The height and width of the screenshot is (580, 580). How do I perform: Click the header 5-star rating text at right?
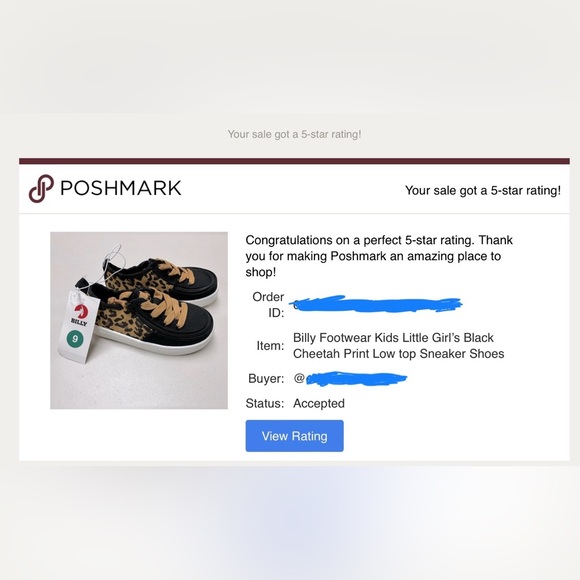483,190
